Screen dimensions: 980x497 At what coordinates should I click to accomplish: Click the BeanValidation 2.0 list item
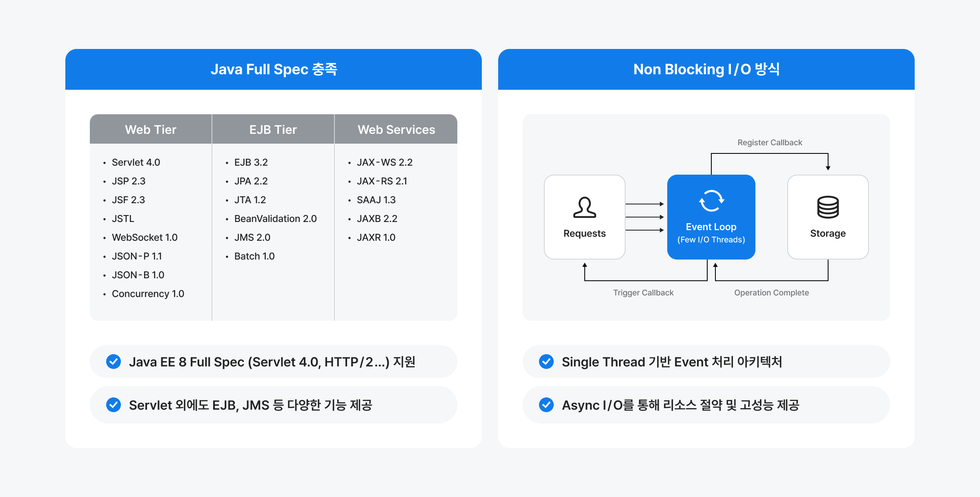[x=275, y=219]
